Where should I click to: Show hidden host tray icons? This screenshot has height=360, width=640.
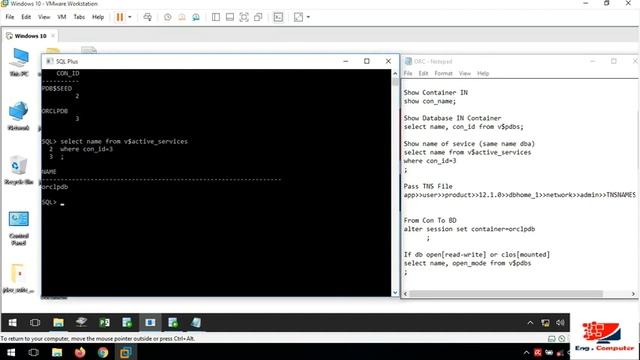[x=526, y=353]
